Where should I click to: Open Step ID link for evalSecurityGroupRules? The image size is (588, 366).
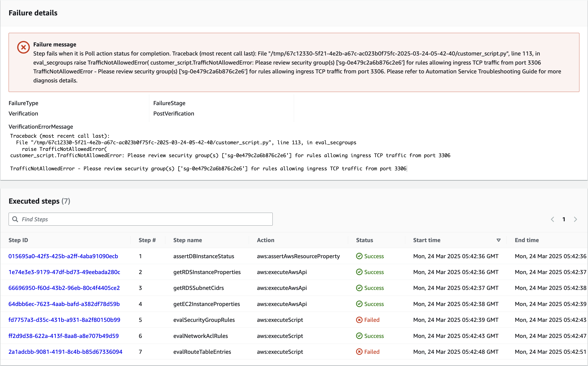[x=64, y=320]
